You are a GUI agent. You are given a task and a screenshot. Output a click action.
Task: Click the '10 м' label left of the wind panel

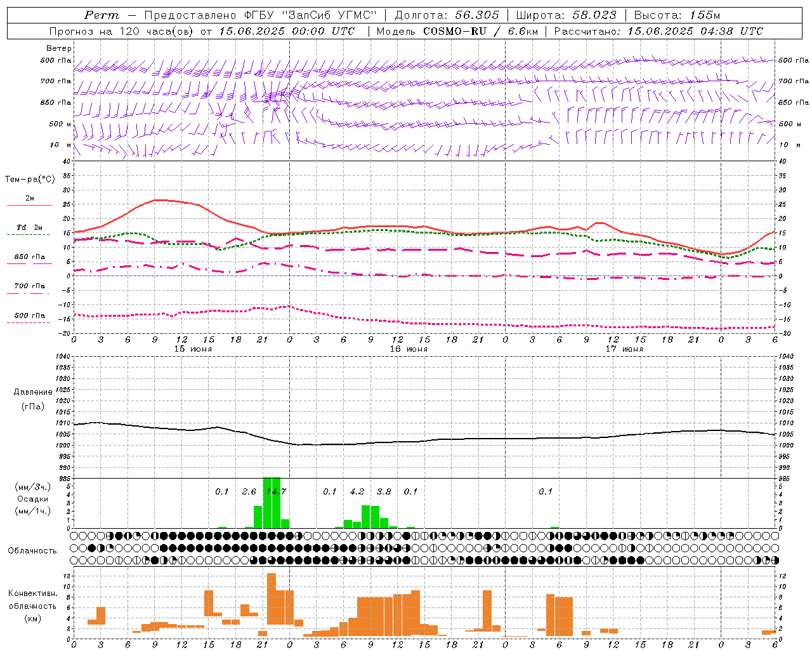[x=60, y=145]
